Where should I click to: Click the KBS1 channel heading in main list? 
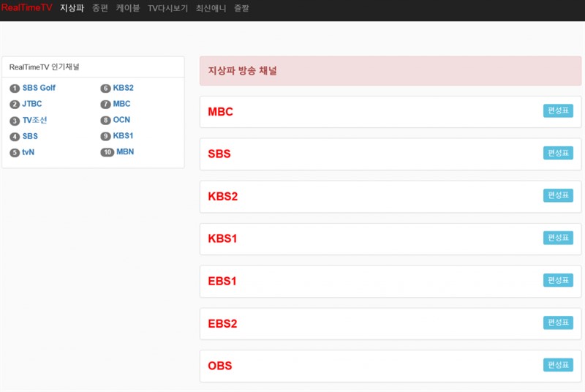click(222, 239)
